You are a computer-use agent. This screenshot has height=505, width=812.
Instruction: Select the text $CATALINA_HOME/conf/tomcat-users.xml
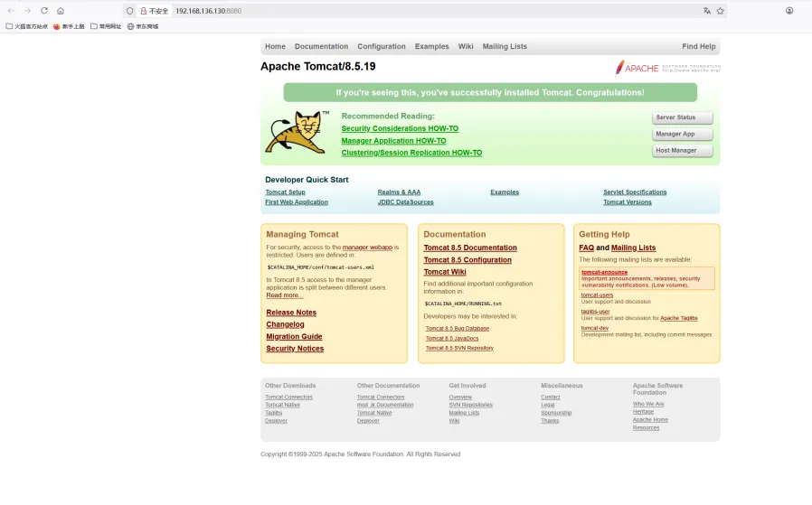[320, 267]
